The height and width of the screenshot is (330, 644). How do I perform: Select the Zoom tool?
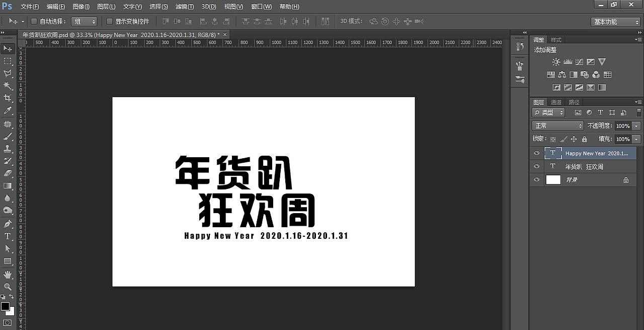pos(7,287)
